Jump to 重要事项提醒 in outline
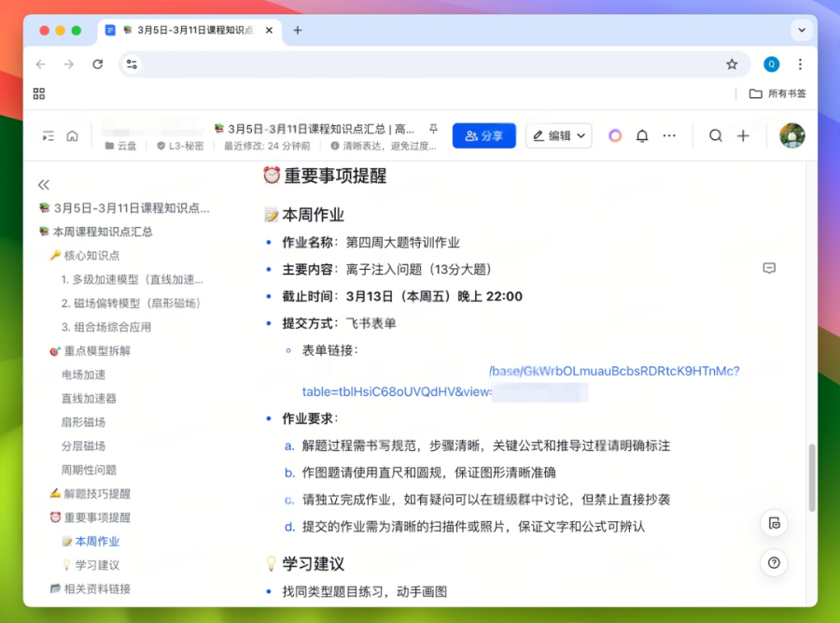The width and height of the screenshot is (840, 623). 91,517
